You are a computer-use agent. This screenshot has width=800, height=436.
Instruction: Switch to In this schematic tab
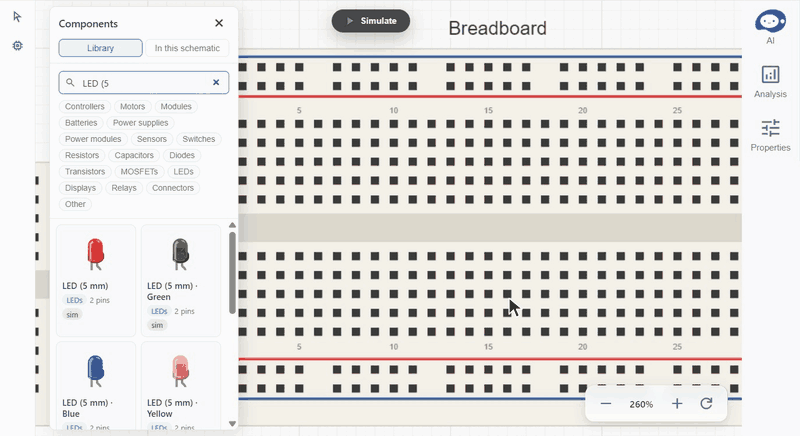(187, 48)
